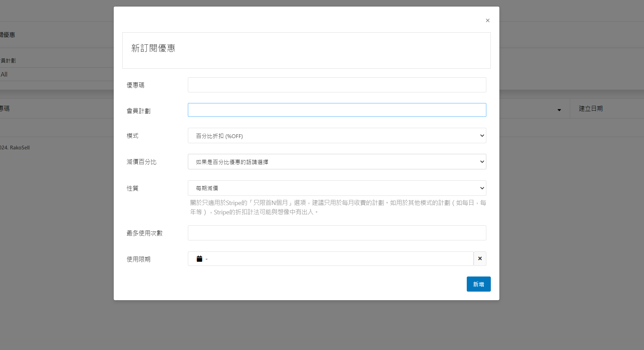The height and width of the screenshot is (350, 644).
Task: Open the 模式 dropdown showing 百分比折扣 (%OFF)
Action: pyautogui.click(x=337, y=136)
